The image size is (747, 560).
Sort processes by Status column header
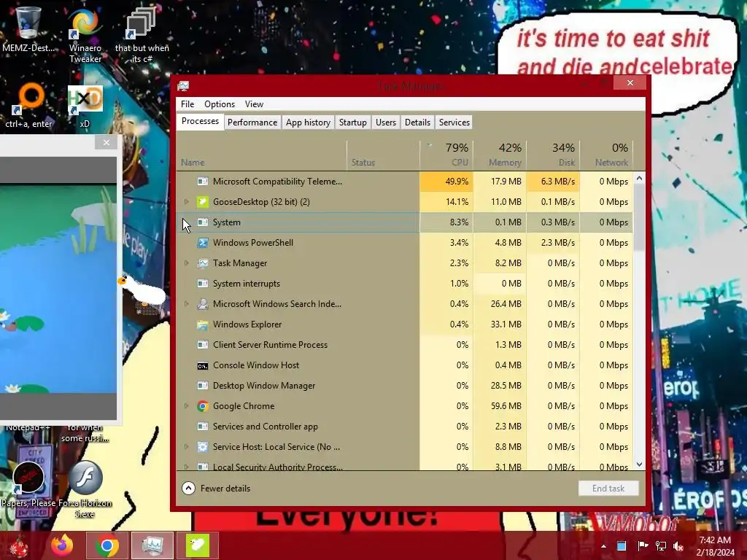(x=383, y=155)
